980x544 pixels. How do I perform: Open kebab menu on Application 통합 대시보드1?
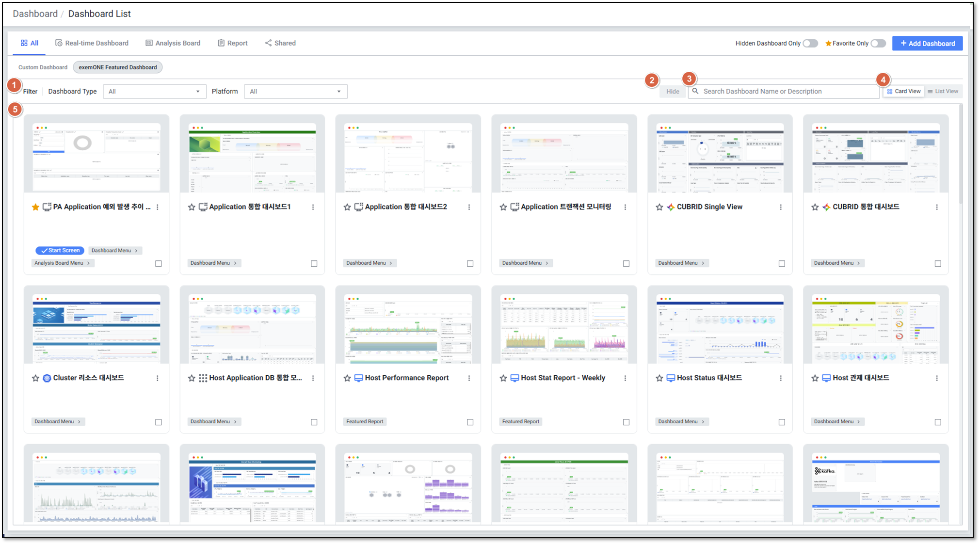point(313,207)
